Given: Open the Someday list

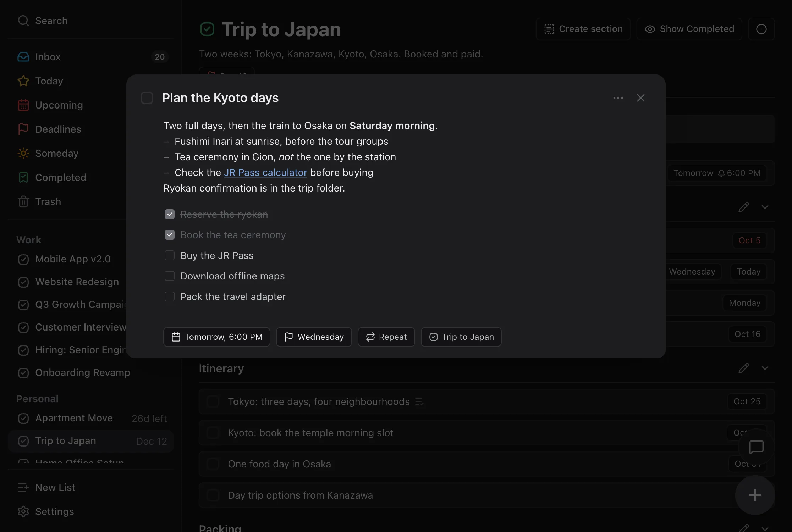Looking at the screenshot, I should (x=90, y=153).
